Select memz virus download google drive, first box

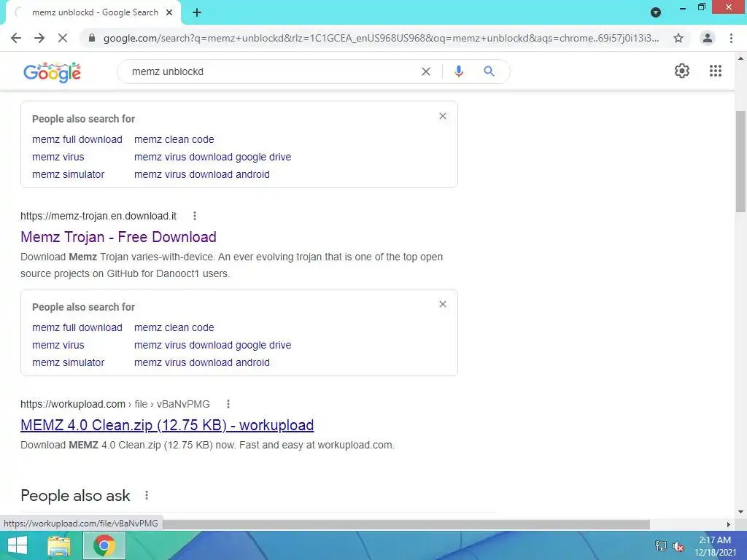(212, 157)
